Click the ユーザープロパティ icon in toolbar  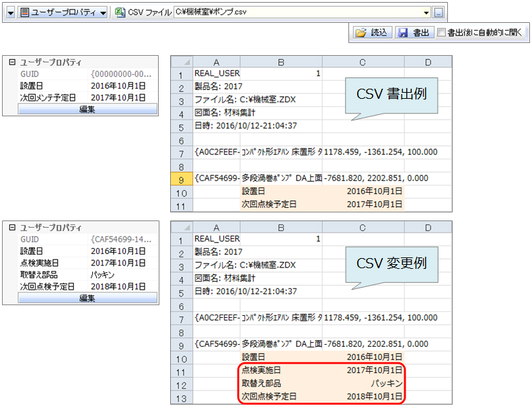tap(25, 13)
